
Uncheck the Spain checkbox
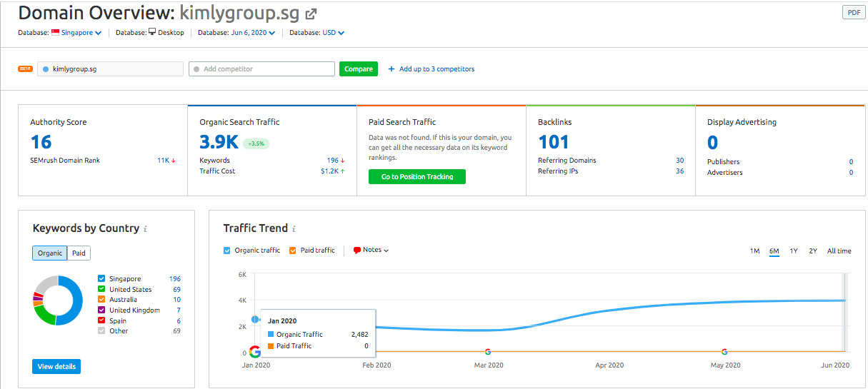click(101, 321)
